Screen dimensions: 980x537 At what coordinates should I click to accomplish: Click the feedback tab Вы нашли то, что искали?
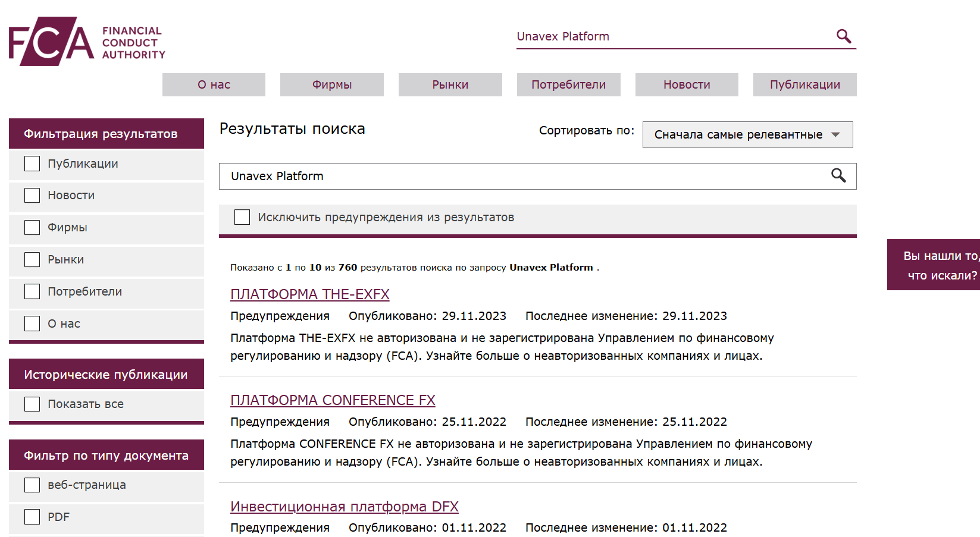tap(934, 265)
